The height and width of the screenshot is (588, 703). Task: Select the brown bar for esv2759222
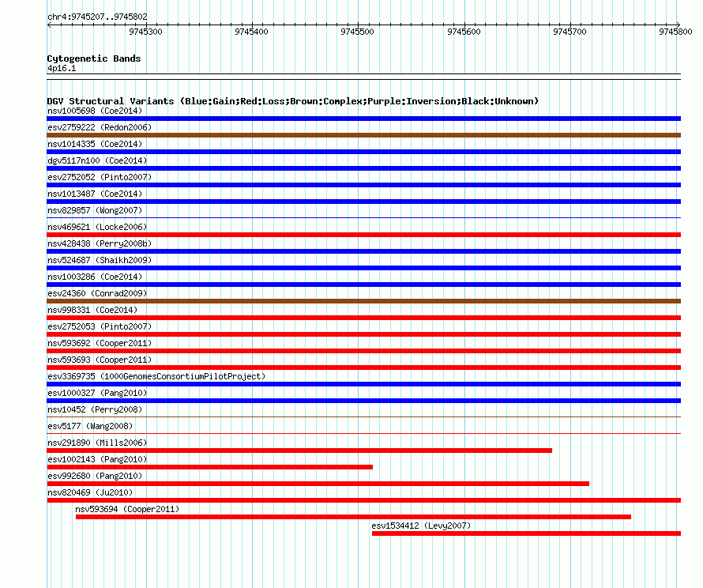pos(363,135)
